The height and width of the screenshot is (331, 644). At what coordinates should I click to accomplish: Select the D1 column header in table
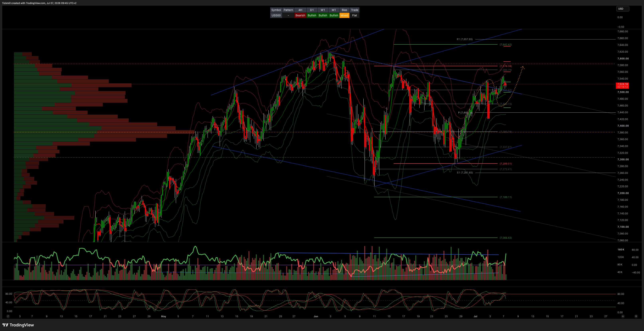(x=312, y=10)
